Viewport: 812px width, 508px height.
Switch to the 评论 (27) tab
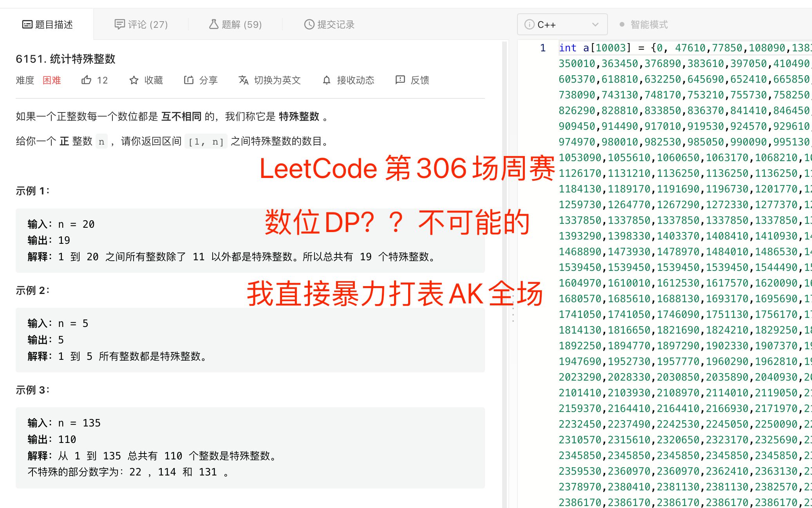(x=141, y=24)
